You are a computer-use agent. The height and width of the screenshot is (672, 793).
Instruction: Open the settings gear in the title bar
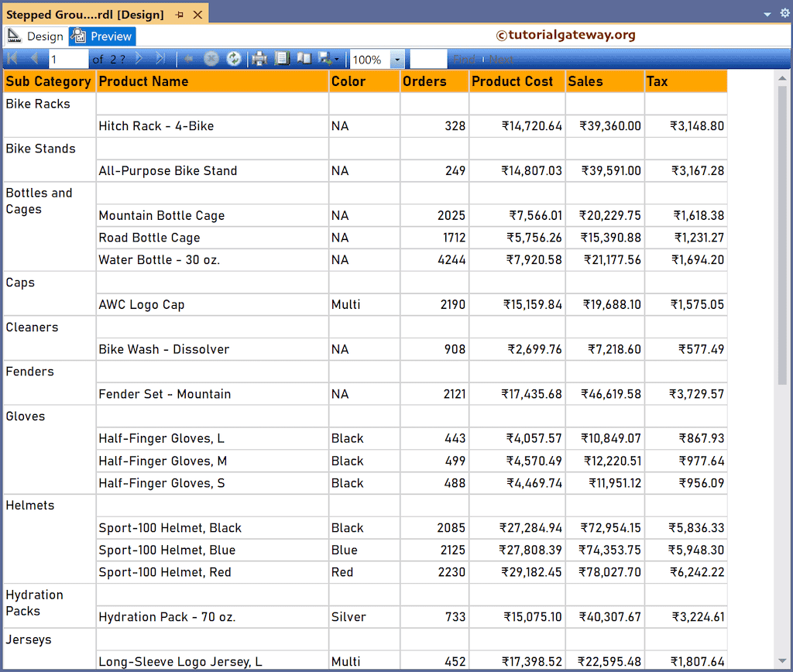pyautogui.click(x=784, y=13)
